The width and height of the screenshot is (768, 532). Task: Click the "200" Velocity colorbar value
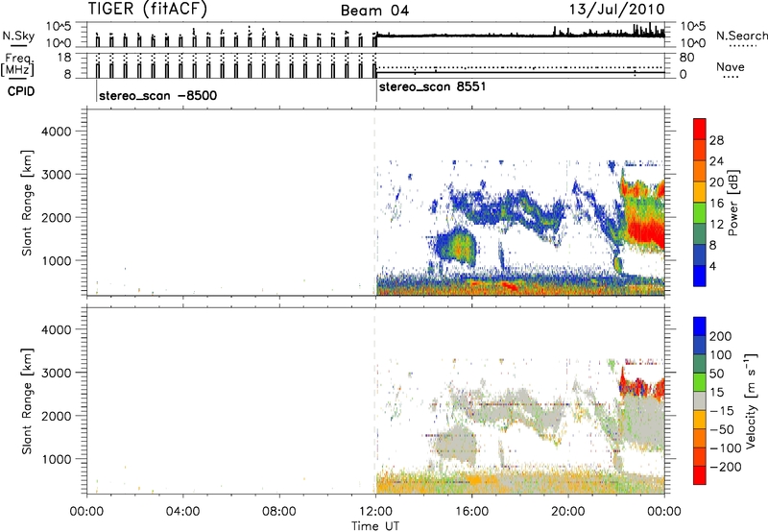click(x=721, y=336)
